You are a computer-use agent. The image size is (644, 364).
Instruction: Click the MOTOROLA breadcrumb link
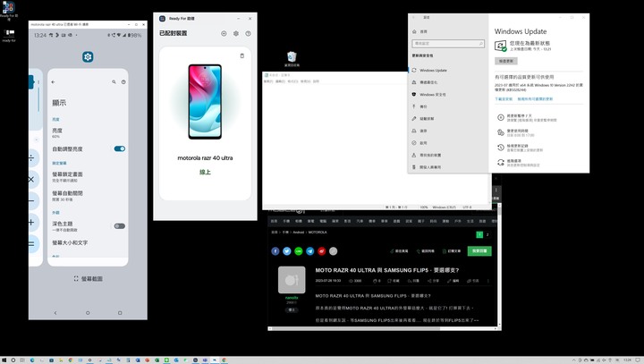tap(318, 233)
